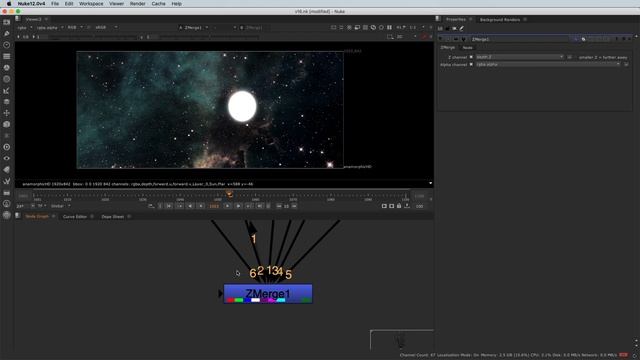The height and width of the screenshot is (360, 640).
Task: Open the Merge nodes toolbar menu
Action: (x=7, y=102)
